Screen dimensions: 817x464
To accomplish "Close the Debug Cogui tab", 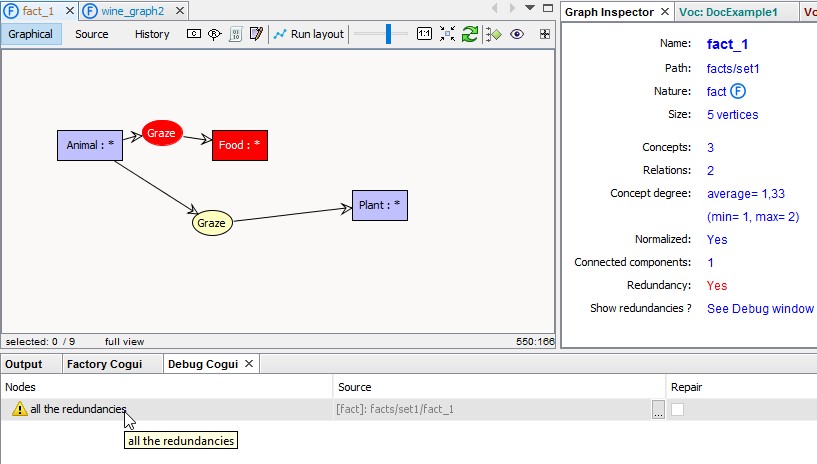I will [x=249, y=363].
